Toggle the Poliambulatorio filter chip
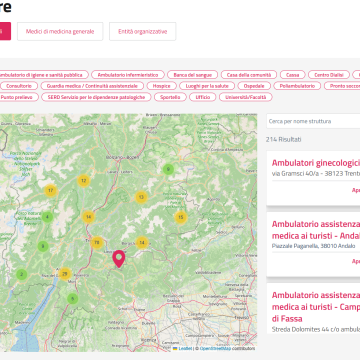 (x=297, y=86)
